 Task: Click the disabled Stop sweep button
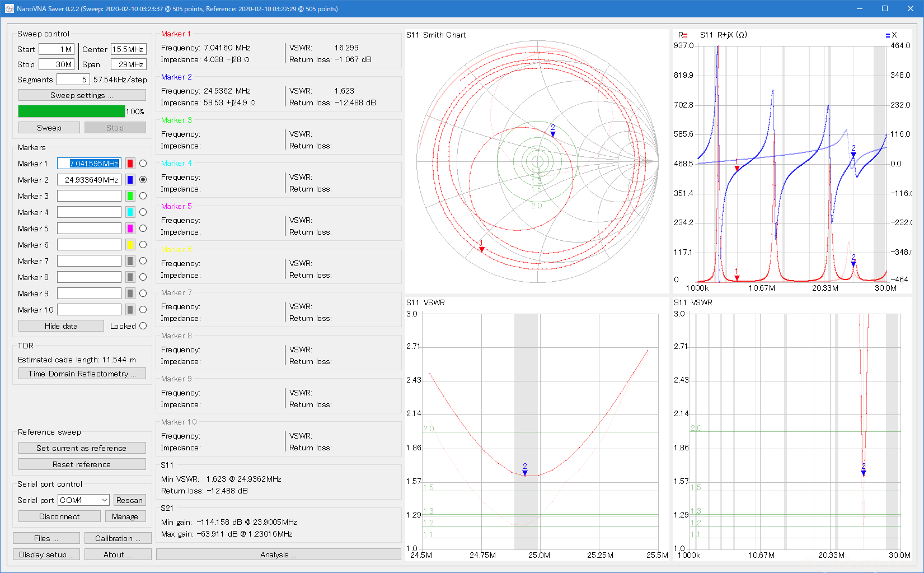(x=115, y=128)
